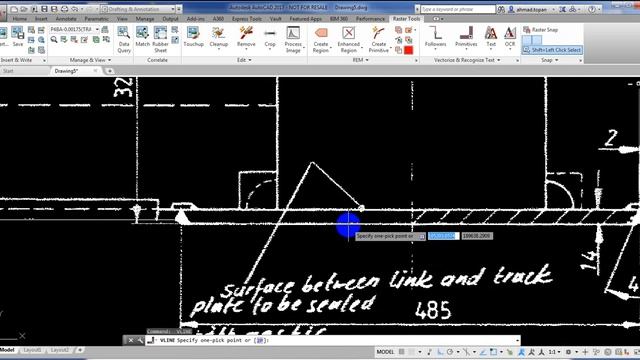Click the quick access Print icon
This screenshot has height=360, width=640.
pyautogui.click(x=64, y=9)
